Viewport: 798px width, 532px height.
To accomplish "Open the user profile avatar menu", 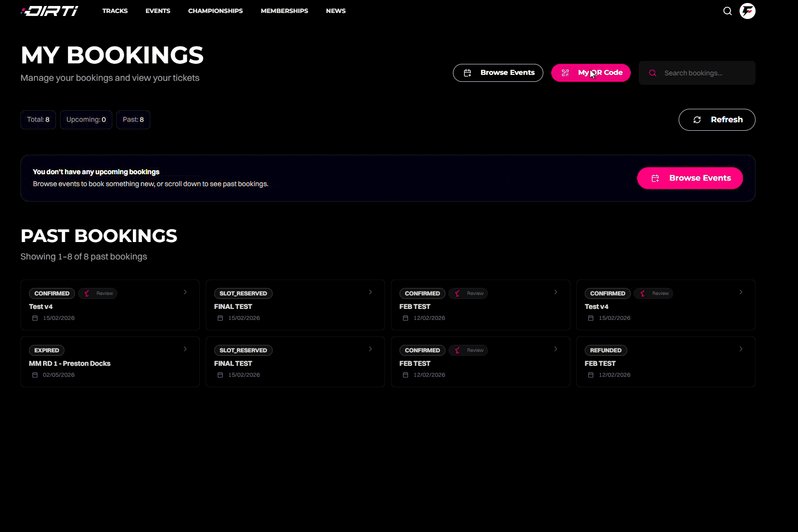I will (747, 11).
